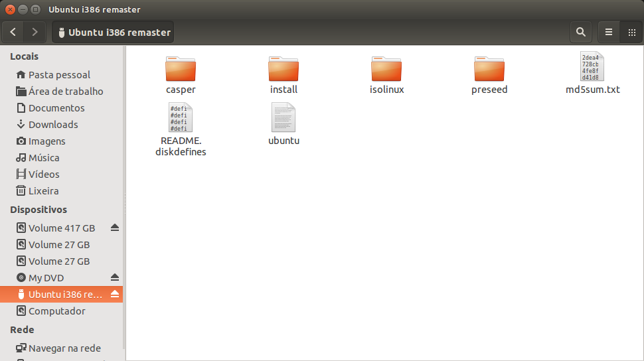The width and height of the screenshot is (644, 361).
Task: Open Música in sidebar
Action: coord(62,158)
